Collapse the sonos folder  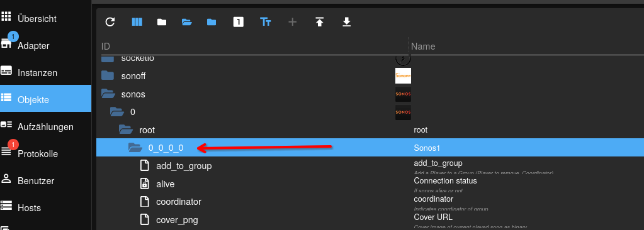(108, 94)
